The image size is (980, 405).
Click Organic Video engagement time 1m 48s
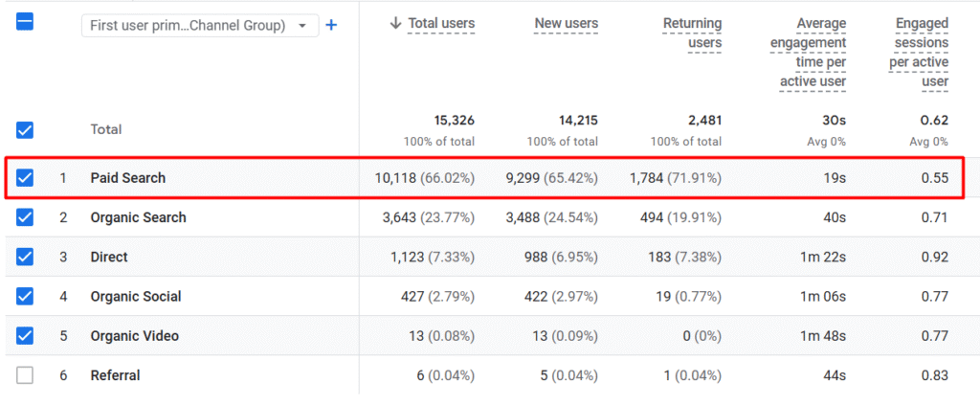823,336
